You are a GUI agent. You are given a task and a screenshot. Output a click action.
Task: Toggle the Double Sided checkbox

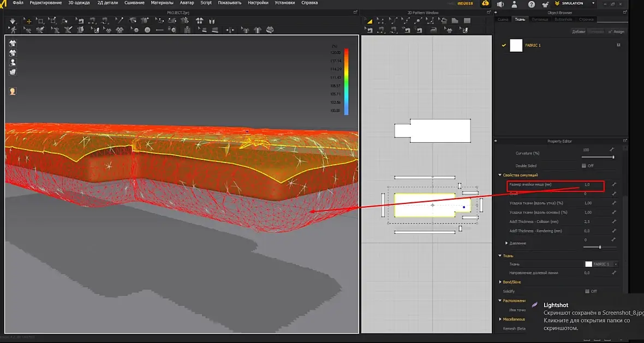pos(584,166)
